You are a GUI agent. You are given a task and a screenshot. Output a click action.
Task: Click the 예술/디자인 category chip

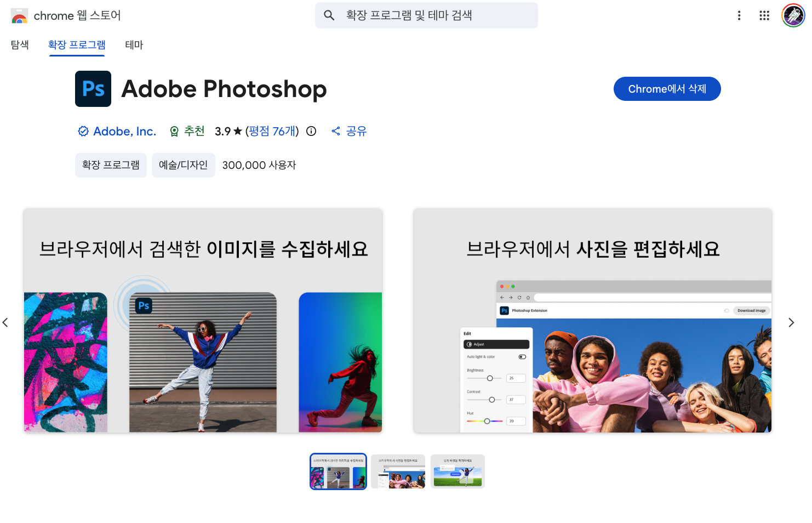pos(183,165)
